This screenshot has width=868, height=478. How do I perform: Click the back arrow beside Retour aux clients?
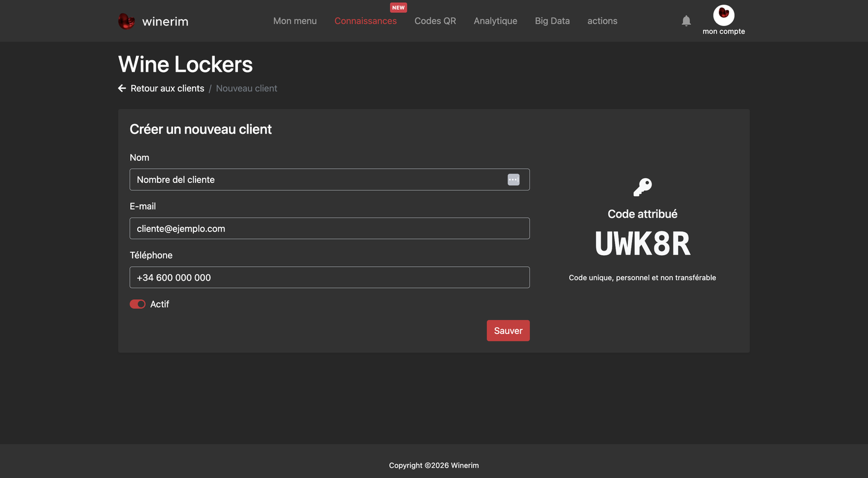click(x=122, y=88)
